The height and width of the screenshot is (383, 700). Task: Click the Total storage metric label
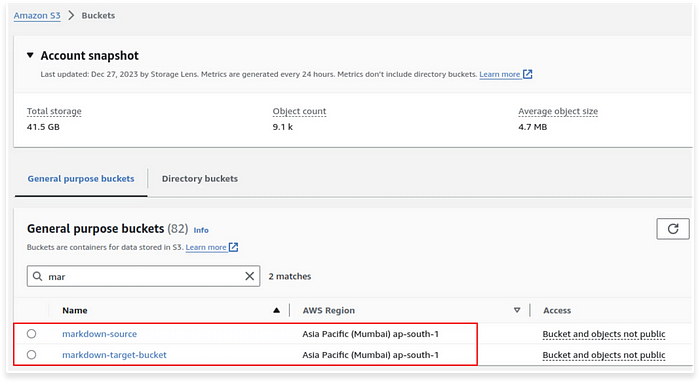54,111
